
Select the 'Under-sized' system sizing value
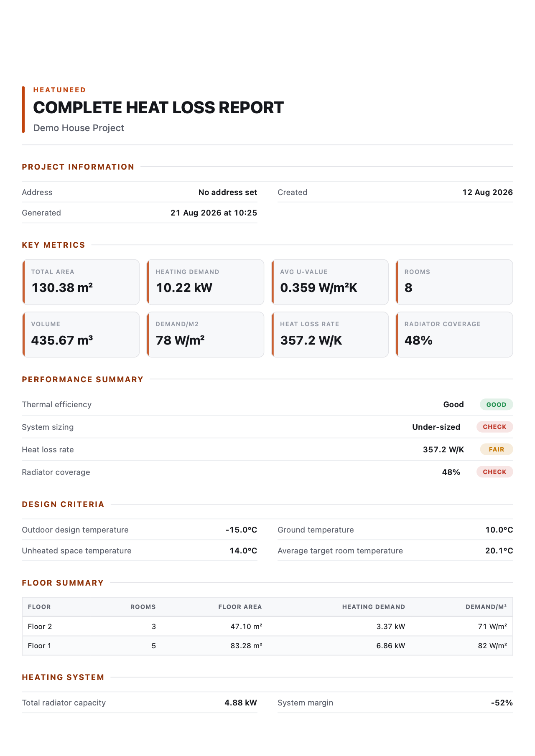pos(436,427)
